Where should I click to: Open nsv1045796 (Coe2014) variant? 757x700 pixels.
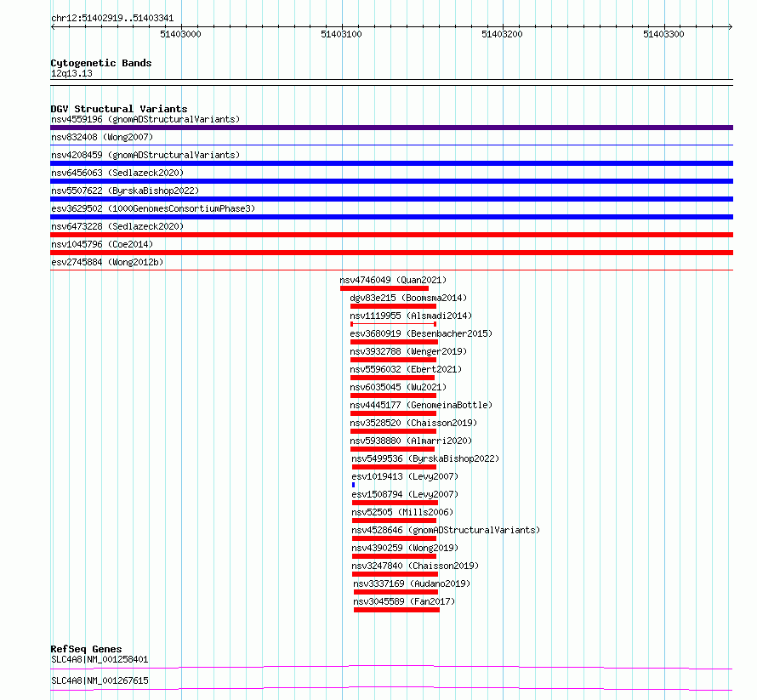click(x=102, y=244)
